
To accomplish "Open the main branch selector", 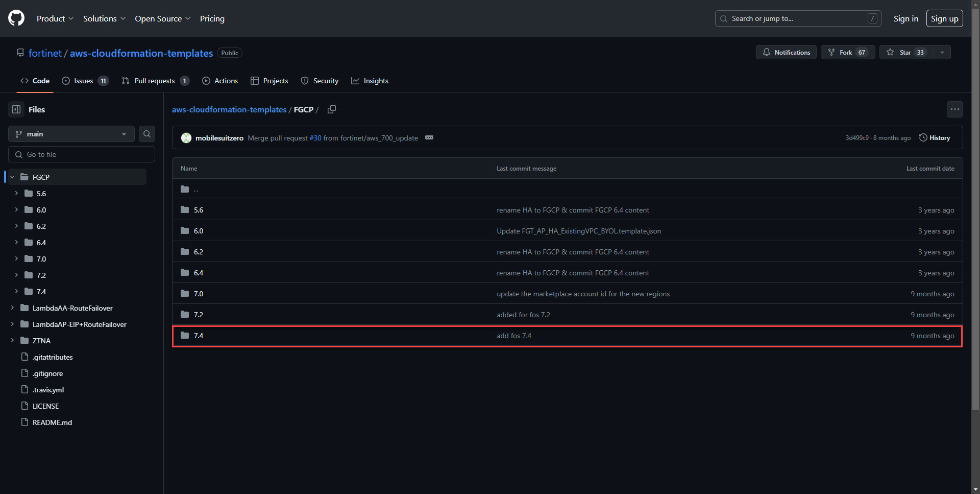I will coord(71,134).
